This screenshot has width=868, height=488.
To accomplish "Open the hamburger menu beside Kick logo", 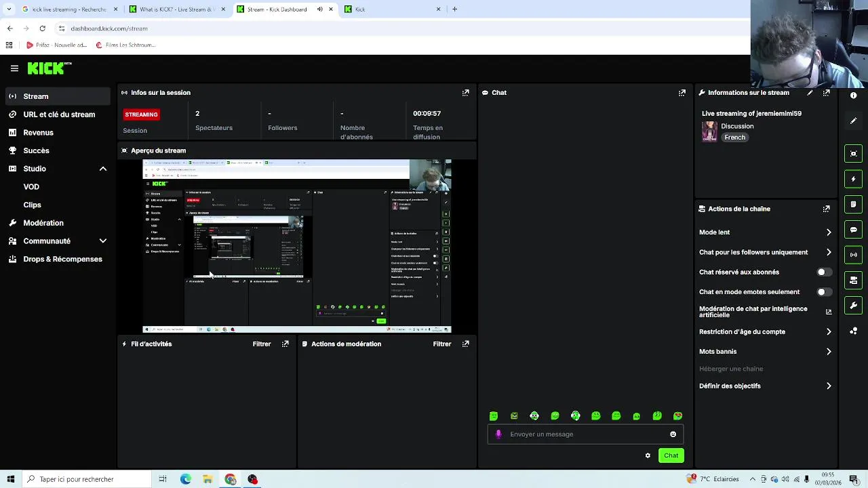I will tap(14, 68).
